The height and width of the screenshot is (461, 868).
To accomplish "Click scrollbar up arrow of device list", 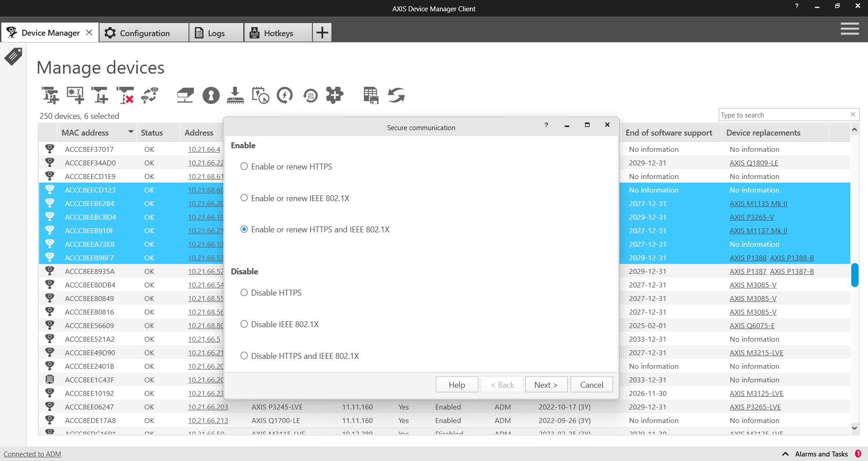I will [854, 130].
